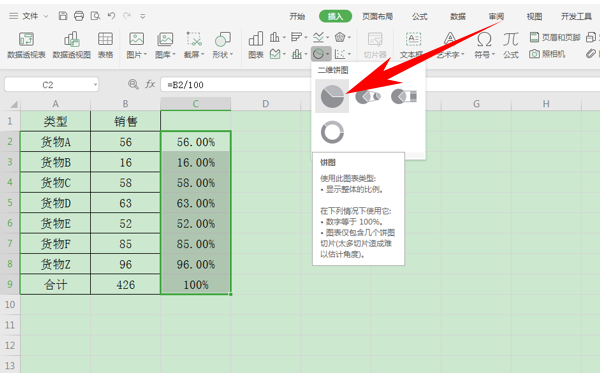Select cell showing 56.00%
The width and height of the screenshot is (600, 376).
click(196, 142)
